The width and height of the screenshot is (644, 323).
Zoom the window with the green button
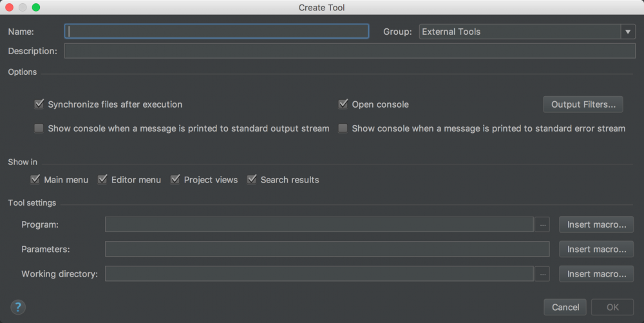point(36,7)
